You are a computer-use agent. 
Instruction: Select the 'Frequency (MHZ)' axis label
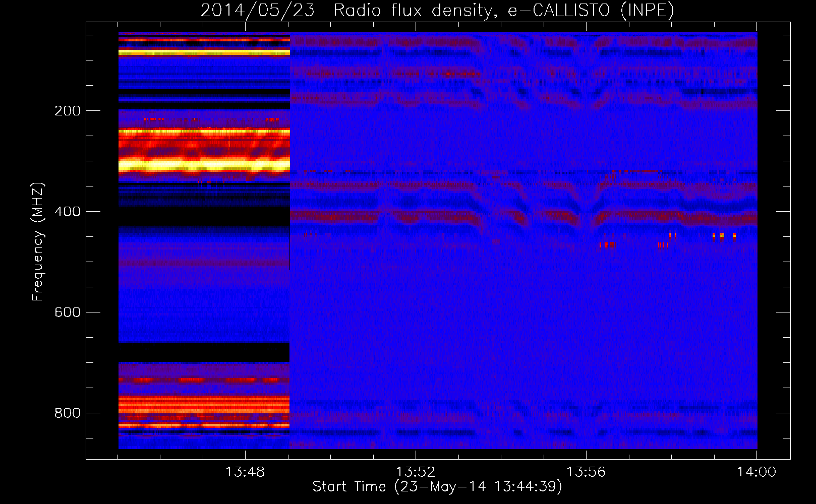pos(38,242)
